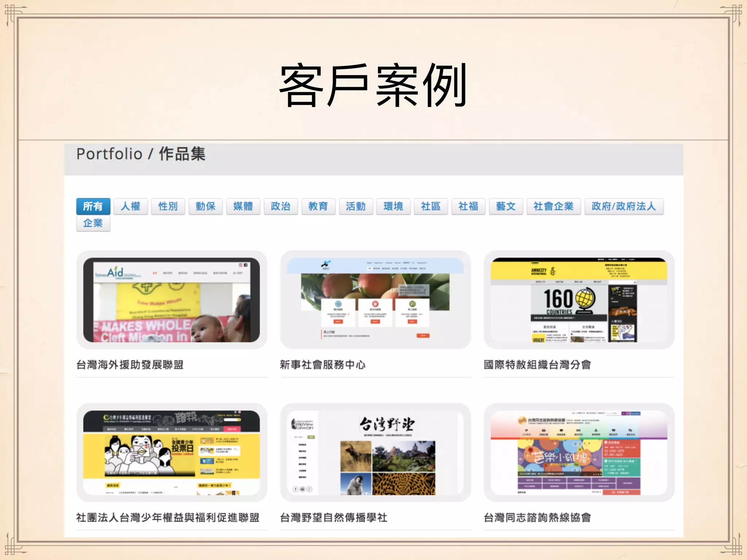Open the colorful 台灣同志諮詢熱線 thumbnail

pos(579,452)
